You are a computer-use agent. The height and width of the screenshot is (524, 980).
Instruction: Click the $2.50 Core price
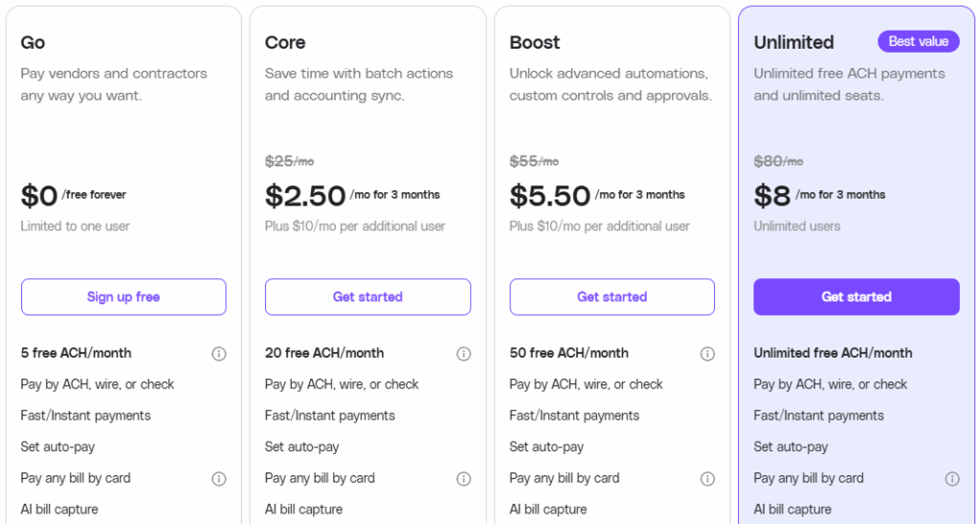(x=305, y=195)
